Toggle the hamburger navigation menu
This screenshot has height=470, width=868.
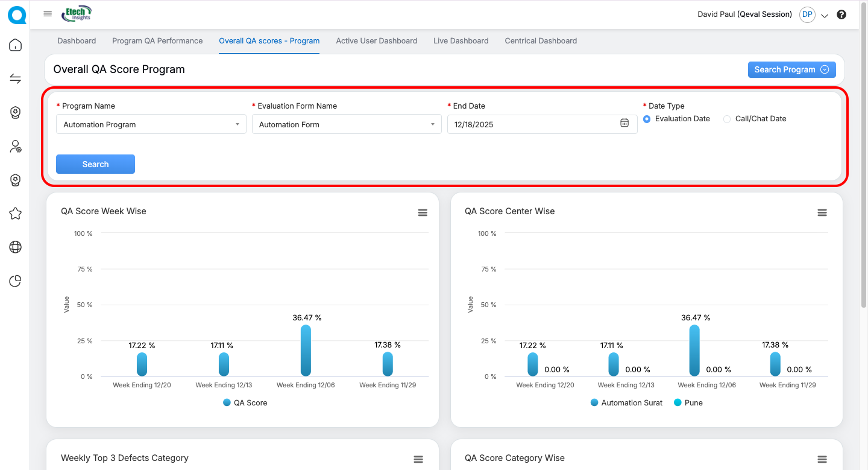click(48, 14)
